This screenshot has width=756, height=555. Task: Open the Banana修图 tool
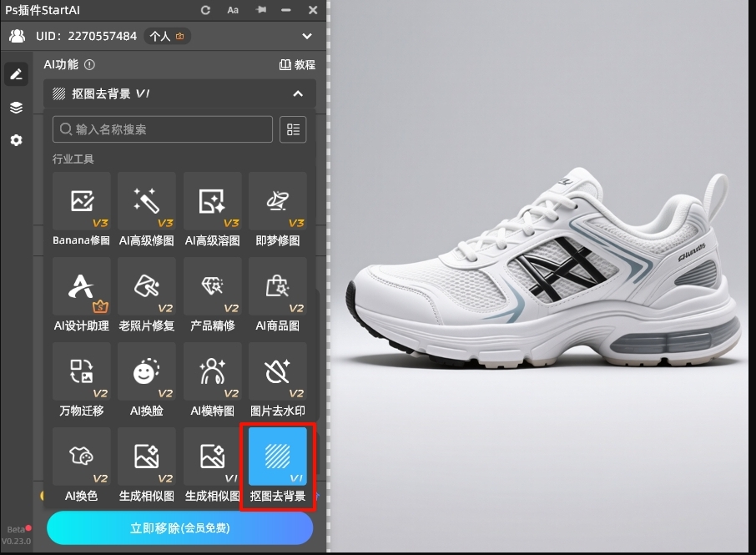pos(81,202)
